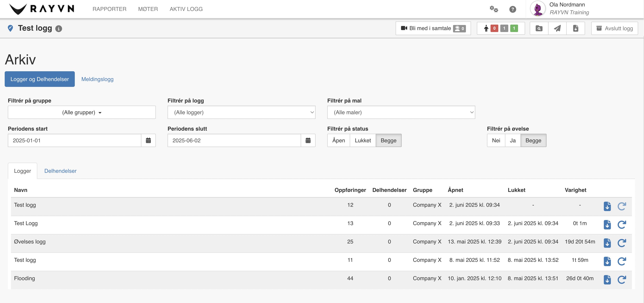The image size is (644, 303).
Task: Click the Periodens start date field
Action: 75,141
